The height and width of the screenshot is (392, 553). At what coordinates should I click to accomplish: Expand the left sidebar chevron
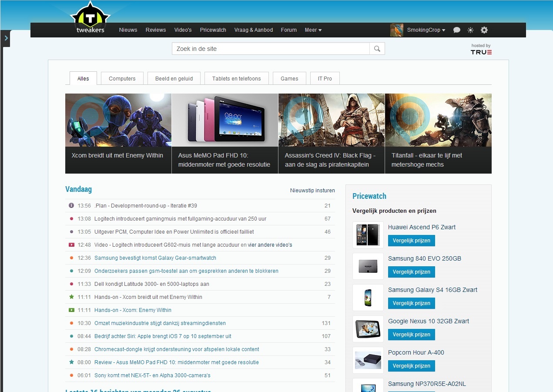(x=6, y=38)
